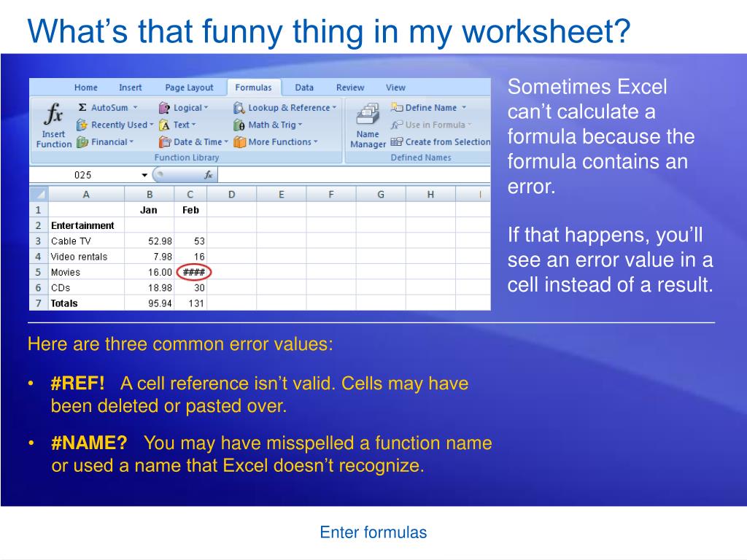This screenshot has height=560, width=747.
Task: Click the Math & Trig icon
Action: tap(239, 125)
